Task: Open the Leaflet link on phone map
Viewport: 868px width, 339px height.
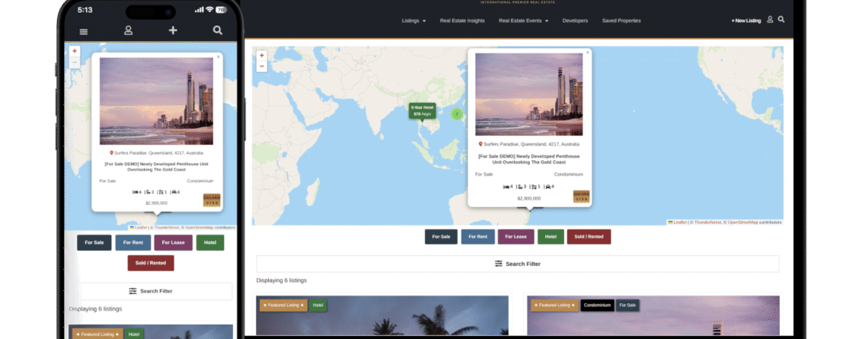Action: pos(139,228)
